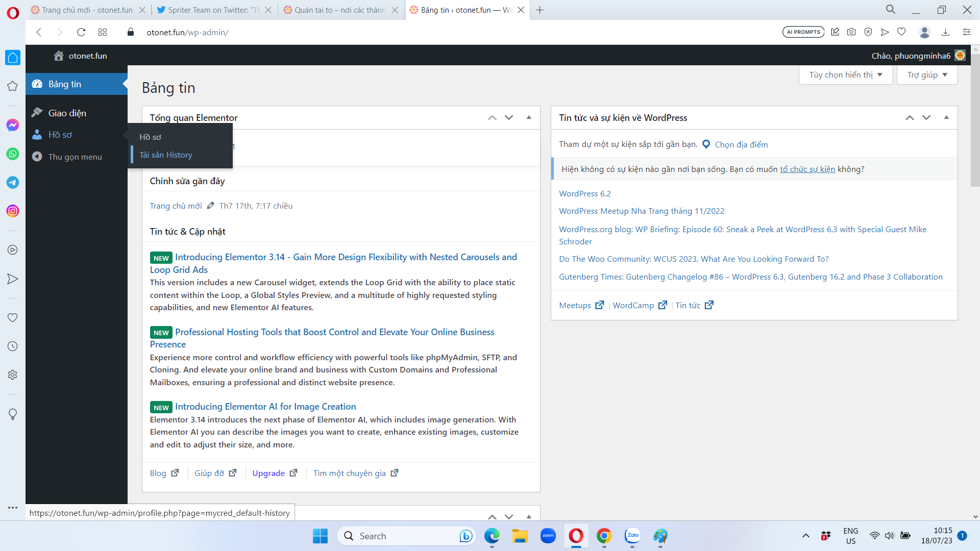
Task: Click the Chọn địa điểm link
Action: (741, 144)
